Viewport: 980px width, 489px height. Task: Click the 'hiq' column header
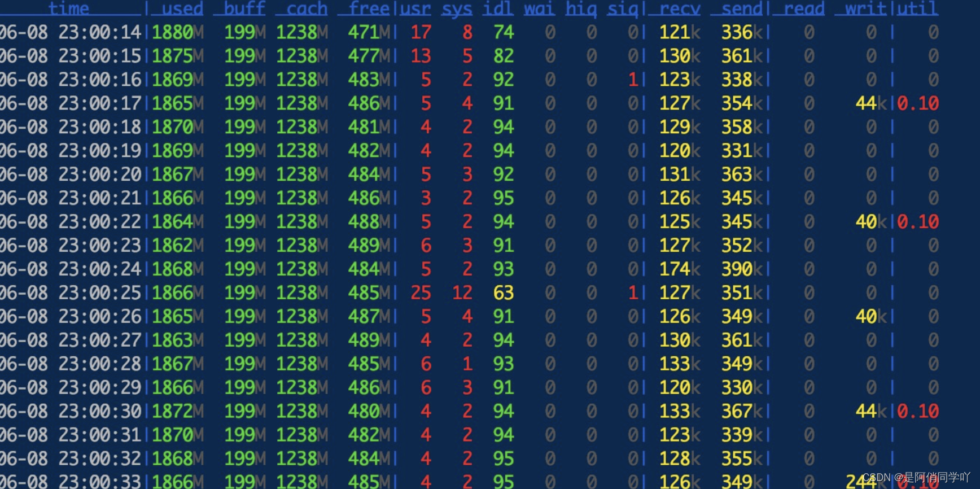click(581, 8)
